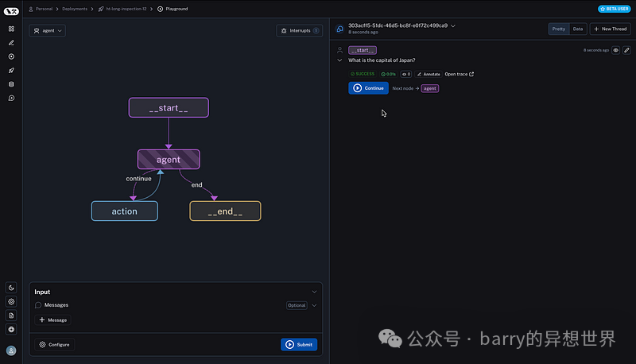Open the agent graph selector dropdown
The height and width of the screenshot is (364, 636).
point(48,31)
